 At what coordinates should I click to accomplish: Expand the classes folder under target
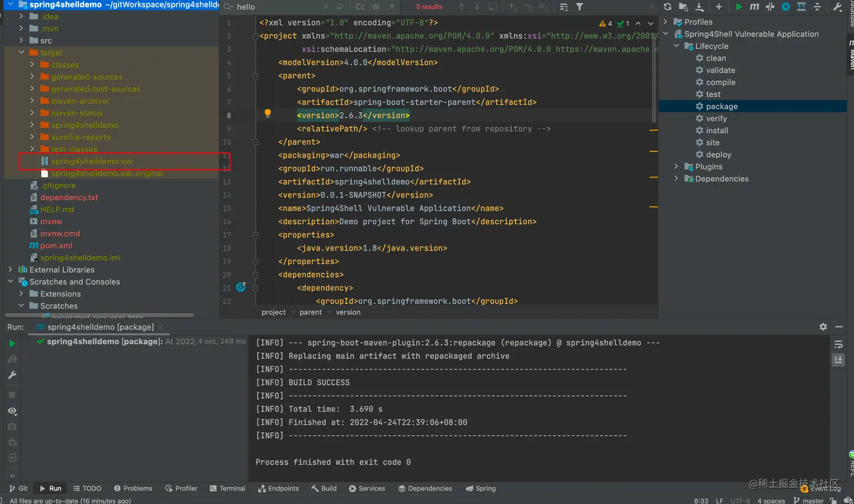click(32, 65)
